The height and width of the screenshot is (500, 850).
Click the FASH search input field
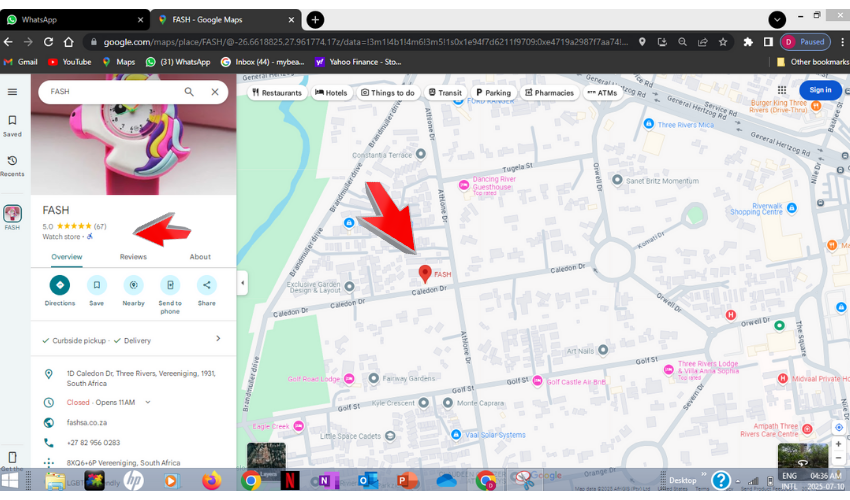click(110, 92)
